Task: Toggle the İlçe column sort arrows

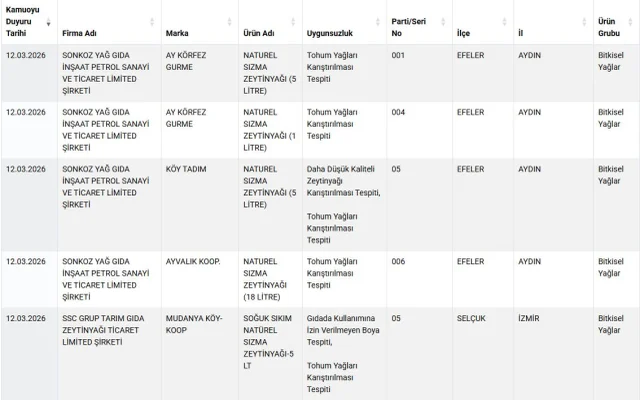Action: (505, 21)
